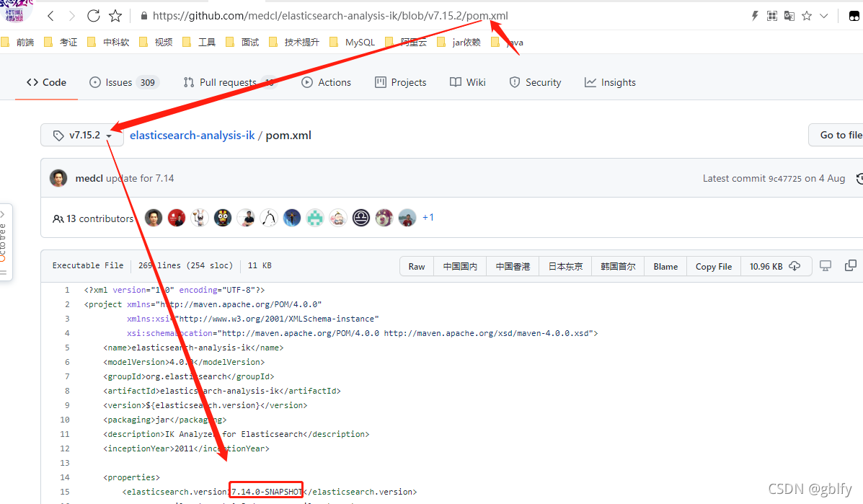Expand the Octotree sidebar tab
Screen dimensions: 863x504
4,242
